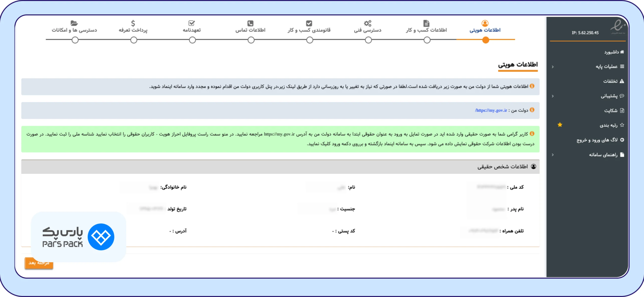The image size is (644, 297).
Task: Click the arrow icon beside لاگ های ورود و خروج
Action: click(622, 140)
